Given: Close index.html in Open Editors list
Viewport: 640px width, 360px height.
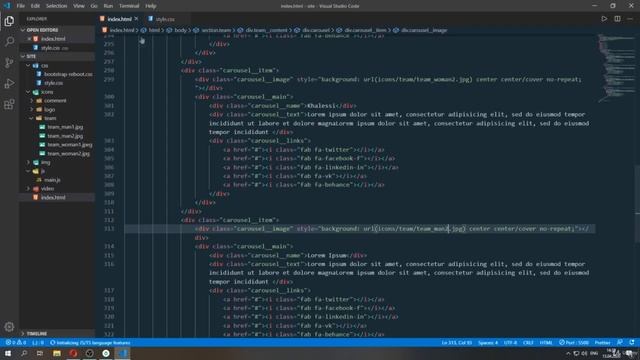Looking at the screenshot, I should (29, 39).
